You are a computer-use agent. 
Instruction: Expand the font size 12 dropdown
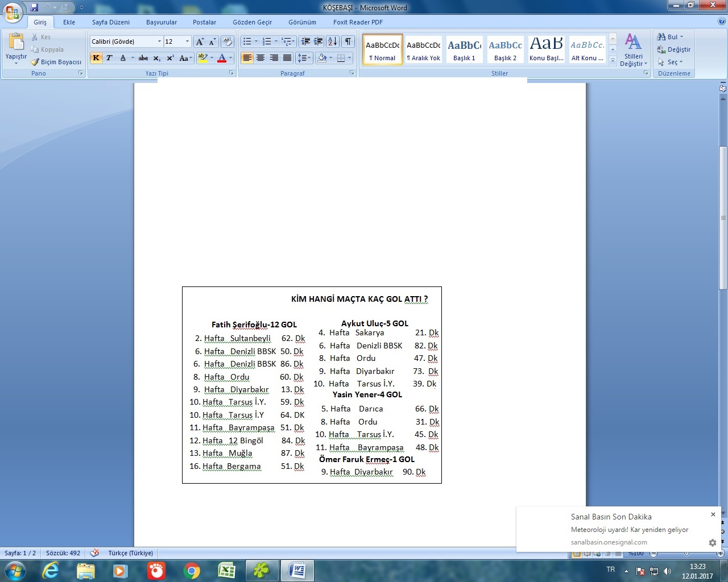tap(187, 41)
